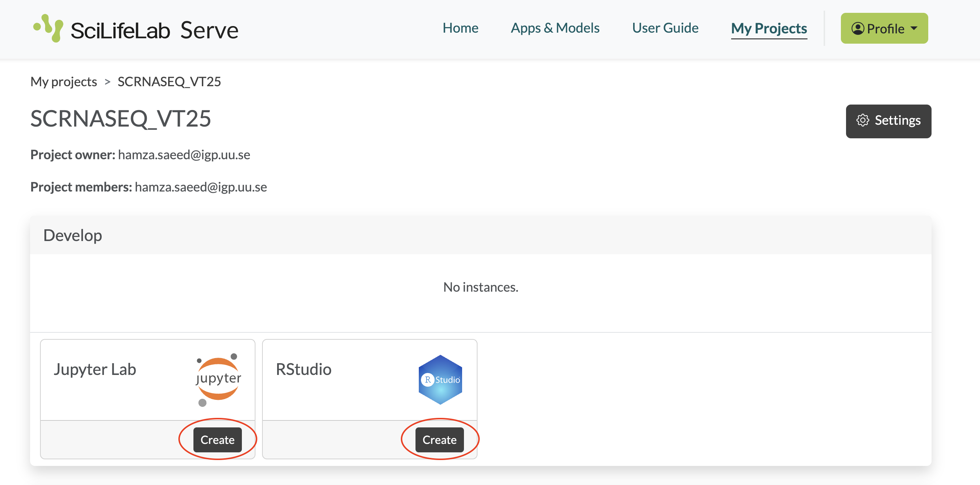Create a new Jupyter Lab instance

(x=217, y=440)
